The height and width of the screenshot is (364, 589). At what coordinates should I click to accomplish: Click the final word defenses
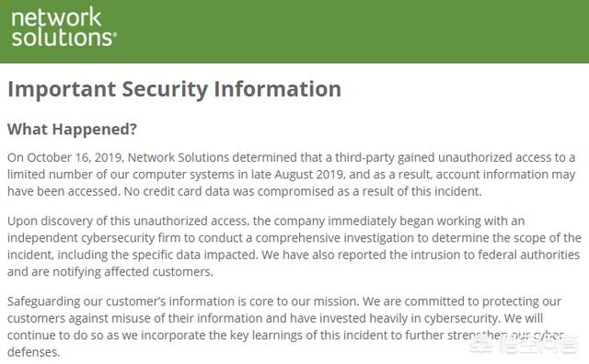point(33,352)
